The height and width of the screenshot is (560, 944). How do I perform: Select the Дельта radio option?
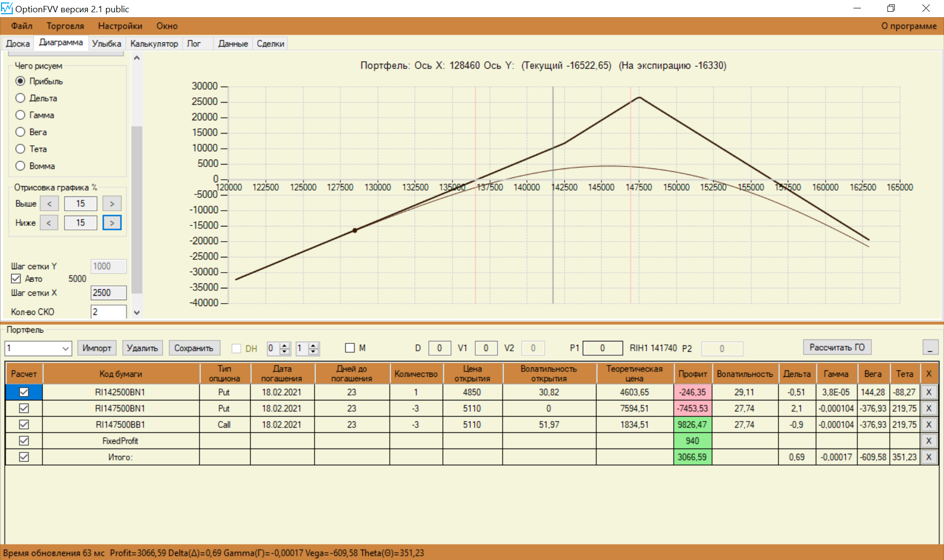pyautogui.click(x=20, y=98)
